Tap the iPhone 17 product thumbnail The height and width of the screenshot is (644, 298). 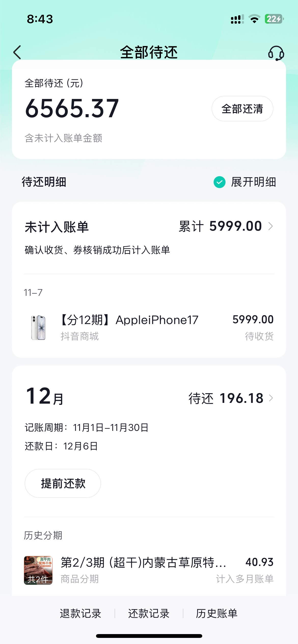tap(38, 328)
